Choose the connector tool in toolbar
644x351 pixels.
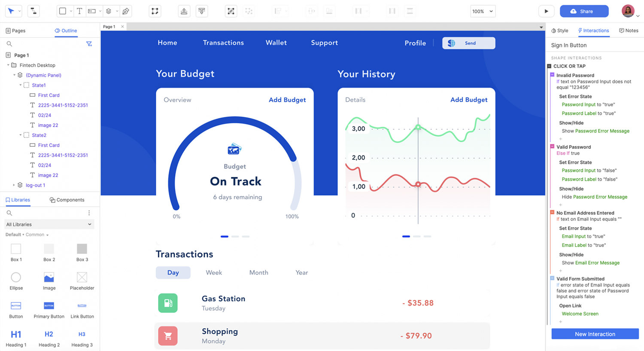tap(33, 11)
